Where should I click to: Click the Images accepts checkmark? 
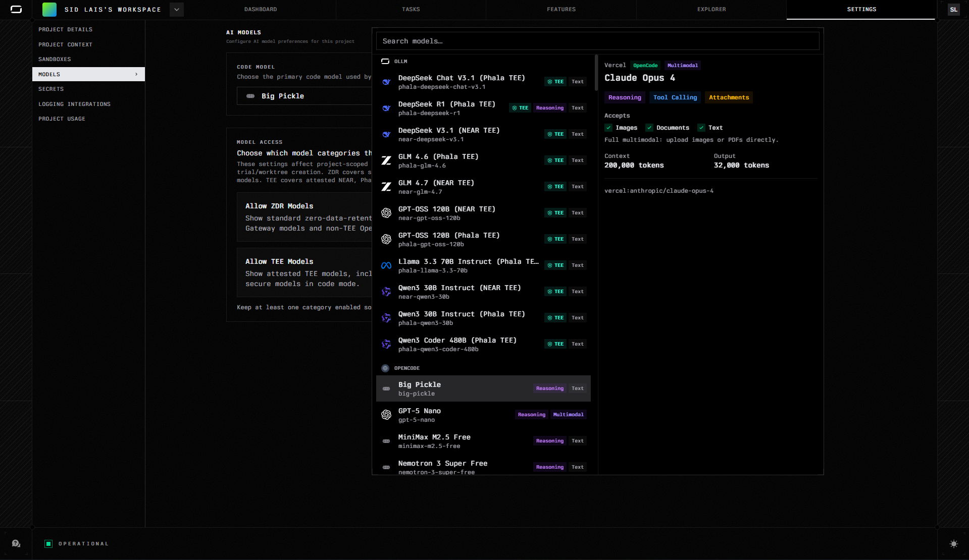[608, 128]
